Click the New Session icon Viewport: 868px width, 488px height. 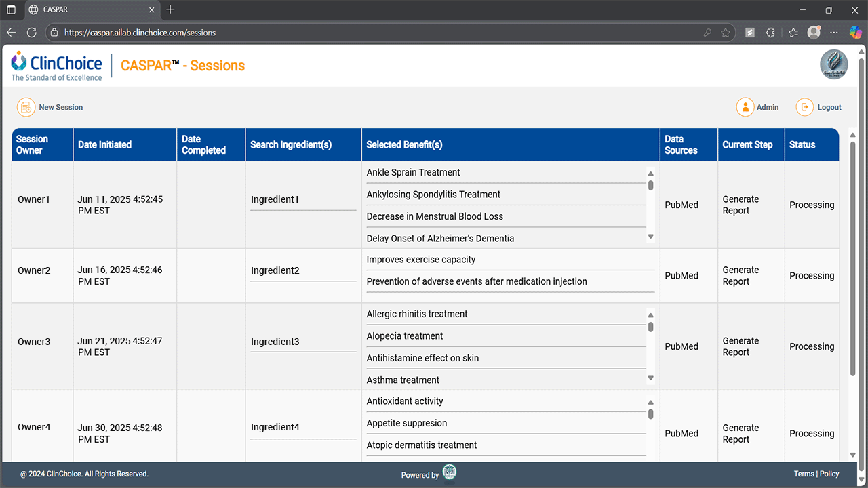pos(26,107)
